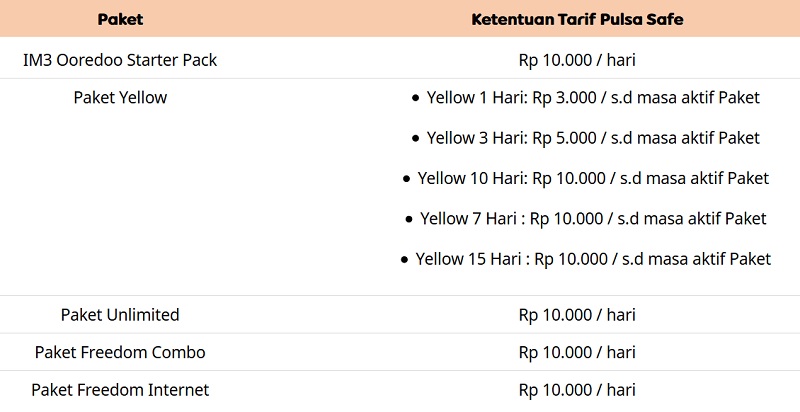Select the Yellow 15 Hari tariff line
Image resolution: width=800 pixels, height=412 pixels.
(593, 259)
